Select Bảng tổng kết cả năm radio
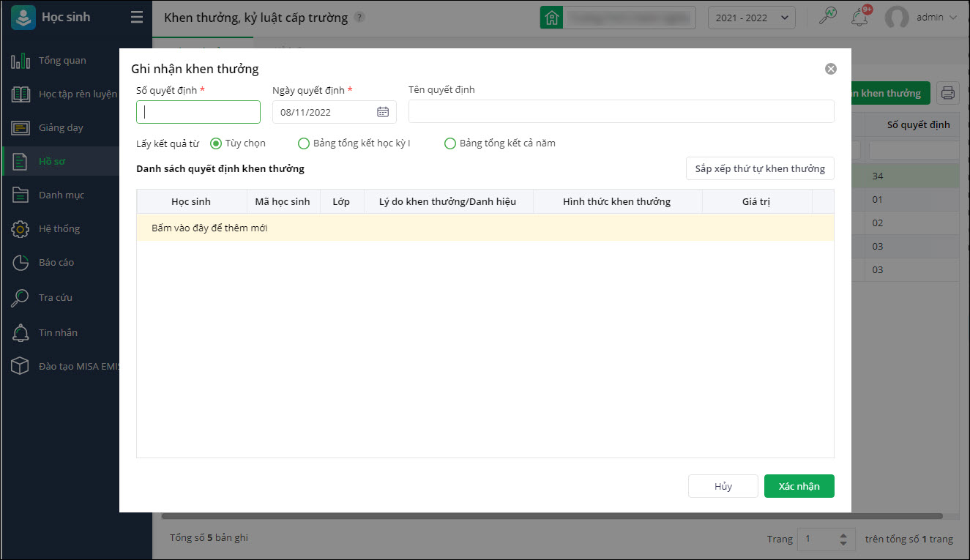Screen dimensions: 970x560 tap(450, 143)
